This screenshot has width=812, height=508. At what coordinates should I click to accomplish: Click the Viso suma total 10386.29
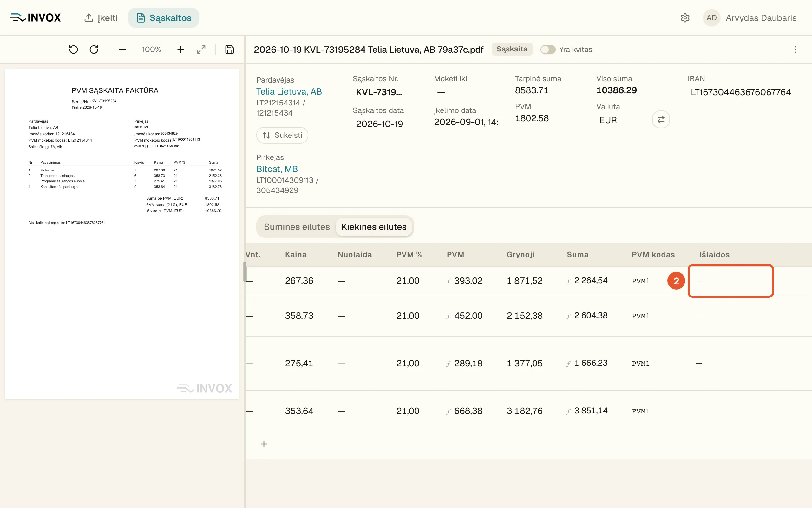[x=616, y=90]
